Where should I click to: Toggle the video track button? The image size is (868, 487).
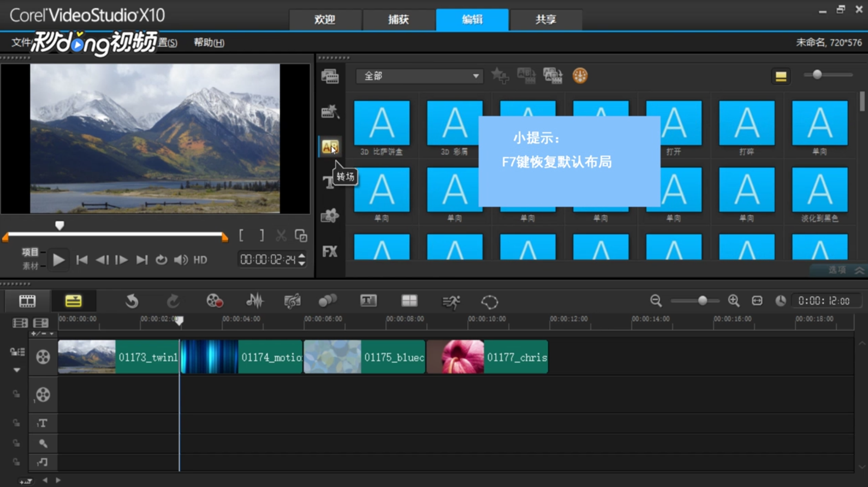(x=43, y=357)
